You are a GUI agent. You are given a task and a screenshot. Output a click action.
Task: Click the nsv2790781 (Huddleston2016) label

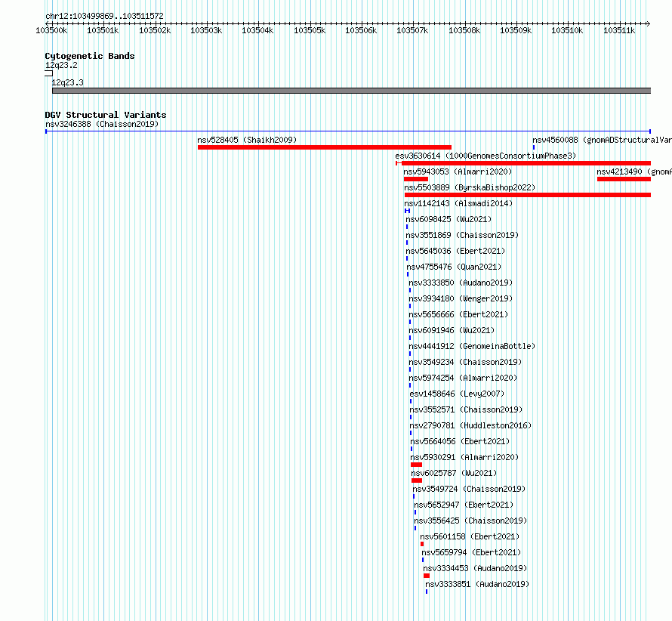coord(470,425)
